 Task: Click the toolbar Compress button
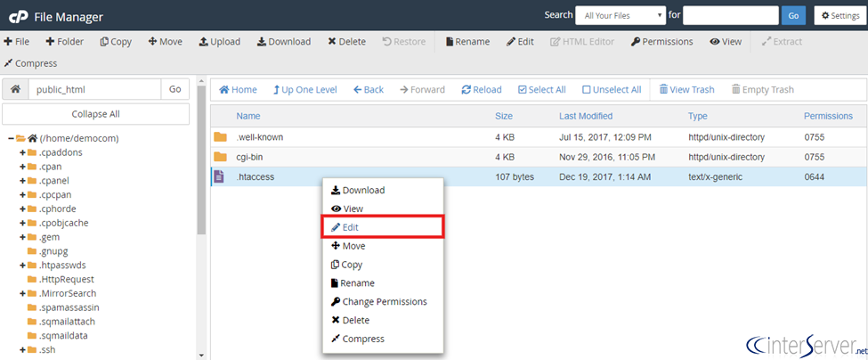[30, 63]
